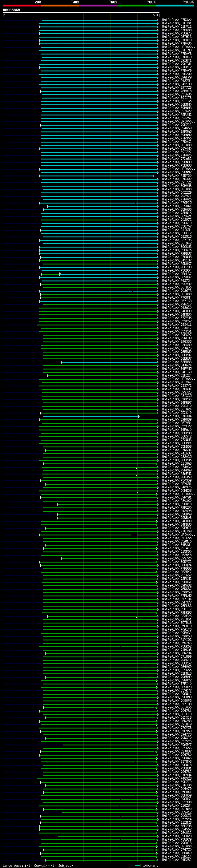Open hit UniRef100_B7FKB8
This screenshot has width=197, height=868.
point(176,30)
